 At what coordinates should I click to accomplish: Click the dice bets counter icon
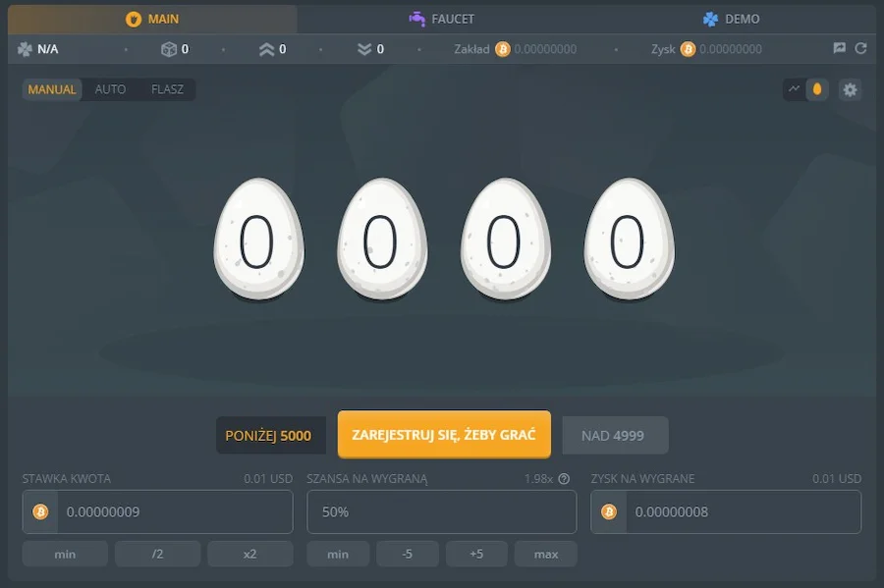(x=169, y=49)
